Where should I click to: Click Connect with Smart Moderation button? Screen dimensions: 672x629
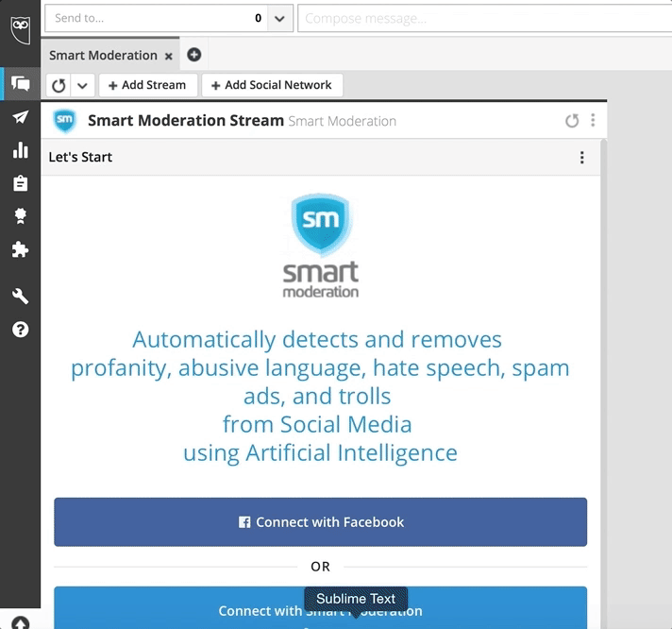click(x=321, y=607)
